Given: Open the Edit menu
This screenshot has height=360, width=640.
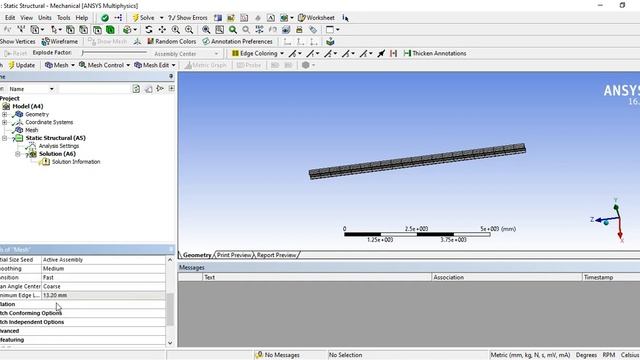Looking at the screenshot, I should coord(10,18).
